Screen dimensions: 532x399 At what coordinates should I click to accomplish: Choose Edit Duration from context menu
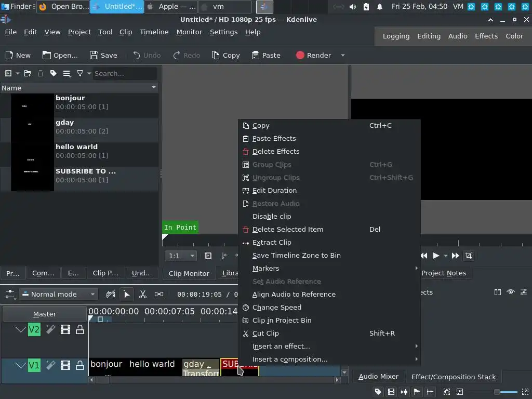[329, 190]
